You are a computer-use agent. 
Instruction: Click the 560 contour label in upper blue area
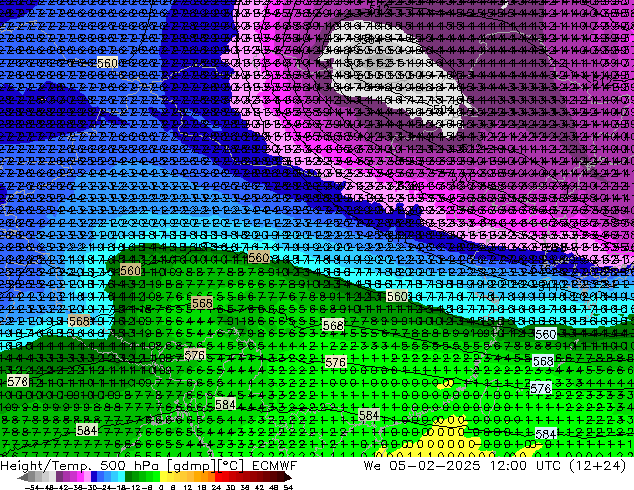107,63
